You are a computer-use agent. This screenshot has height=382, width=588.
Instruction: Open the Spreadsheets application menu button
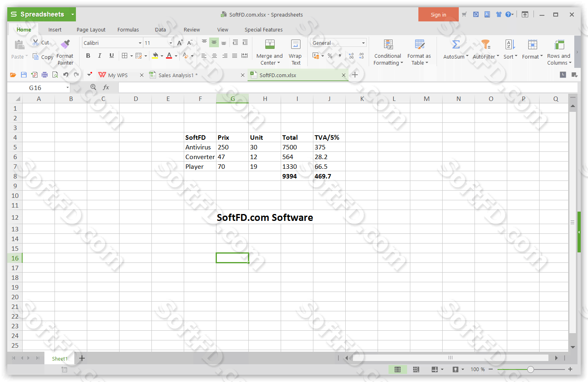[x=41, y=14]
